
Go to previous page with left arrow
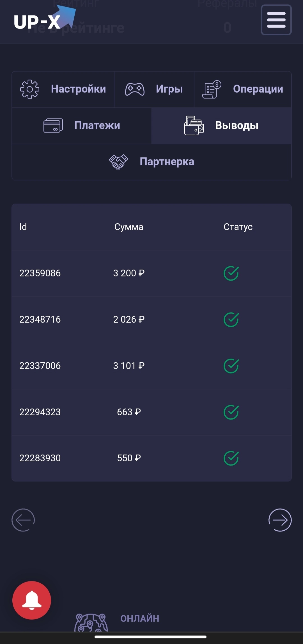(23, 520)
